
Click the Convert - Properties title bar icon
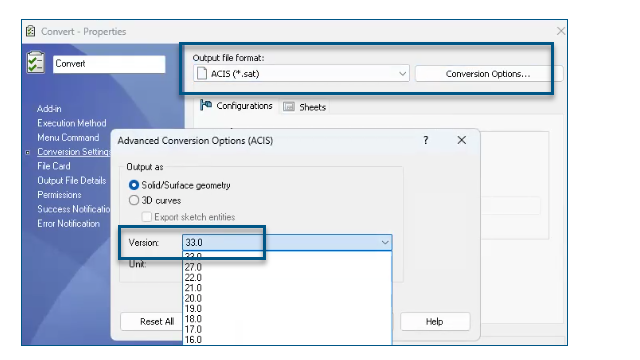click(x=31, y=31)
